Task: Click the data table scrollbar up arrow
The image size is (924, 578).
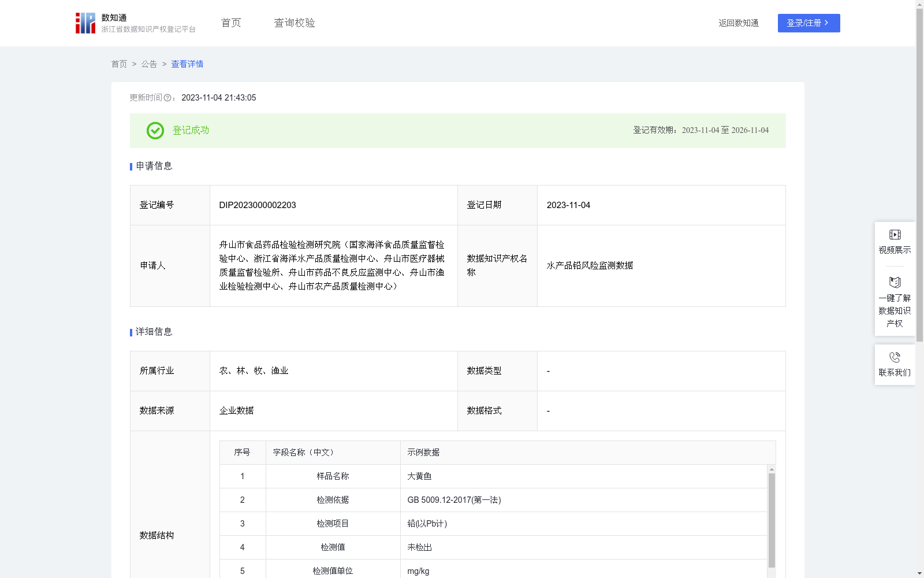Action: coord(772,469)
